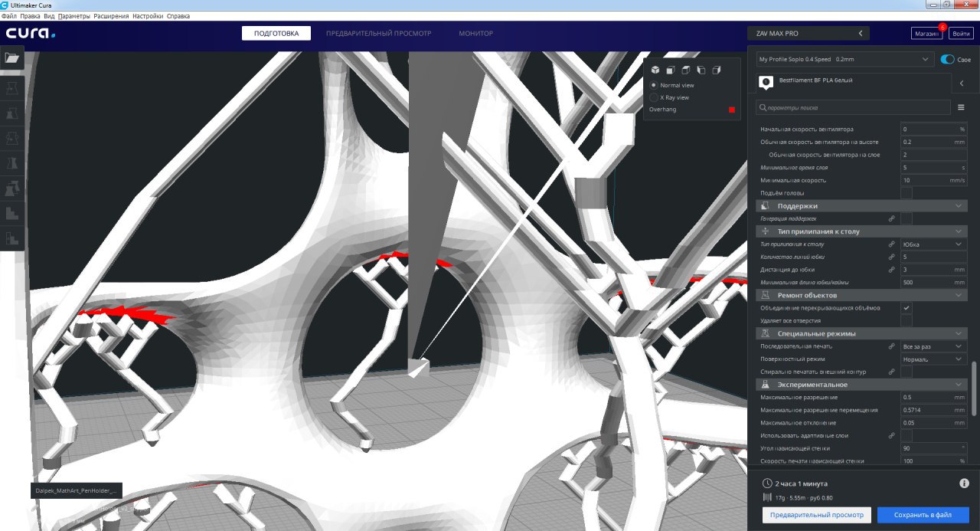Image resolution: width=980 pixels, height=531 pixels.
Task: Switch to МОНИТОР stage tab
Action: pos(475,34)
